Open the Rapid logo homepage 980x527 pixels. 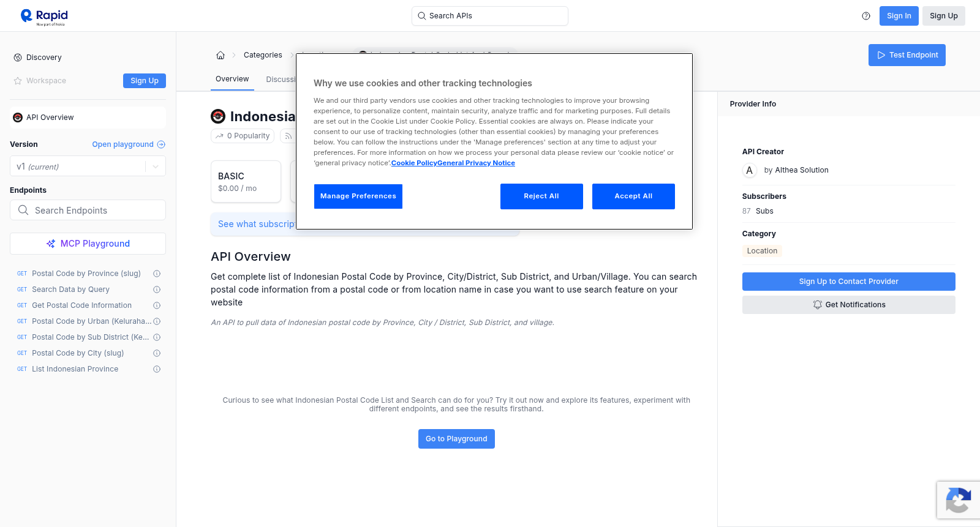[44, 17]
